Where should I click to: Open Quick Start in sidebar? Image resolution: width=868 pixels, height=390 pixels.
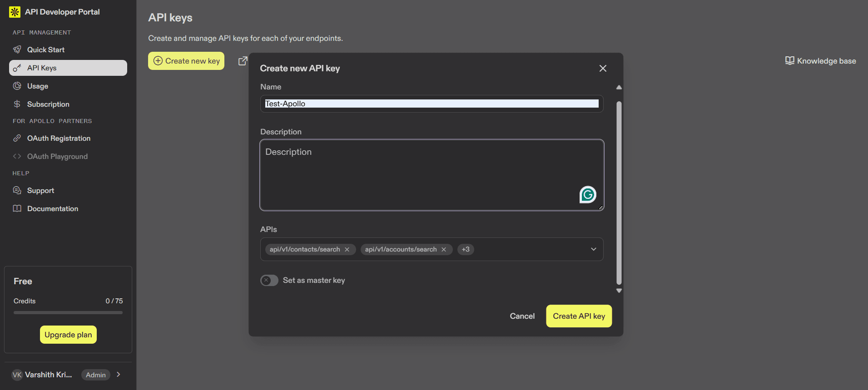[68, 49]
